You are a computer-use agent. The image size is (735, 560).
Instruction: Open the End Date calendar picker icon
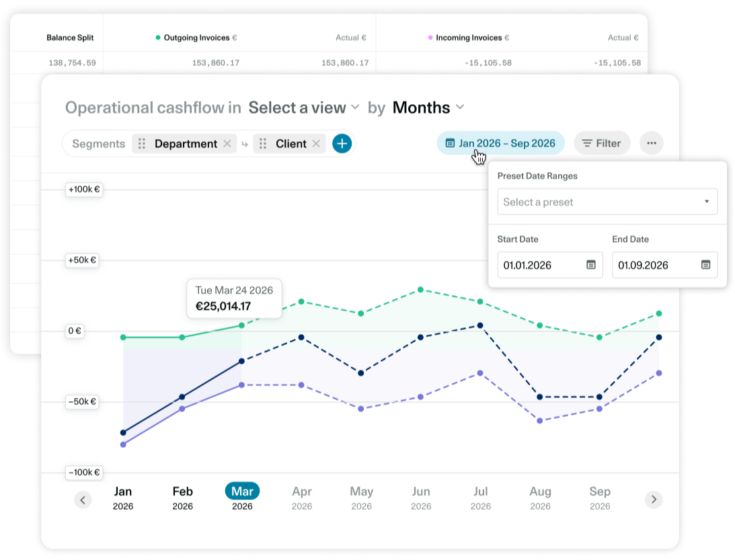click(705, 265)
